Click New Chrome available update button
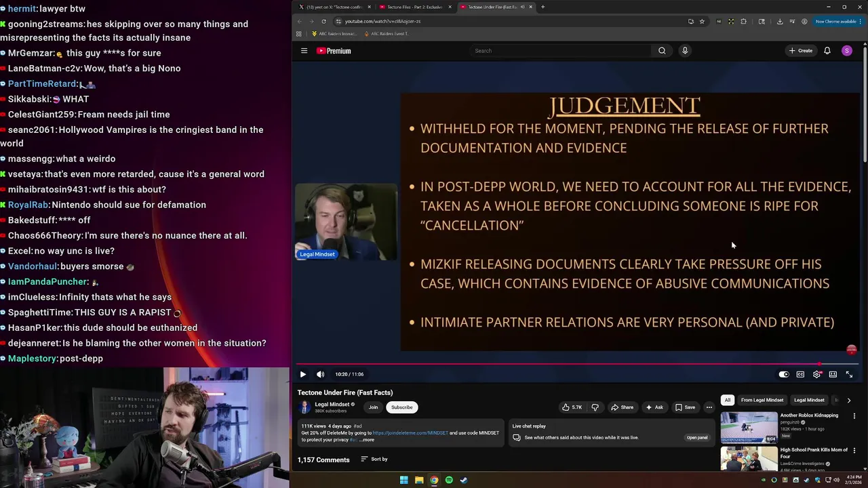The height and width of the screenshot is (488, 868). pos(837,21)
